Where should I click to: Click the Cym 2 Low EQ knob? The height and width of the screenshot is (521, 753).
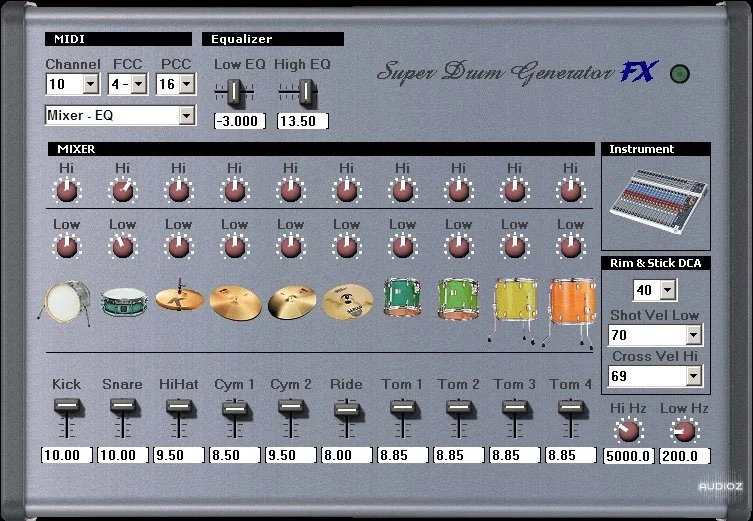(291, 247)
